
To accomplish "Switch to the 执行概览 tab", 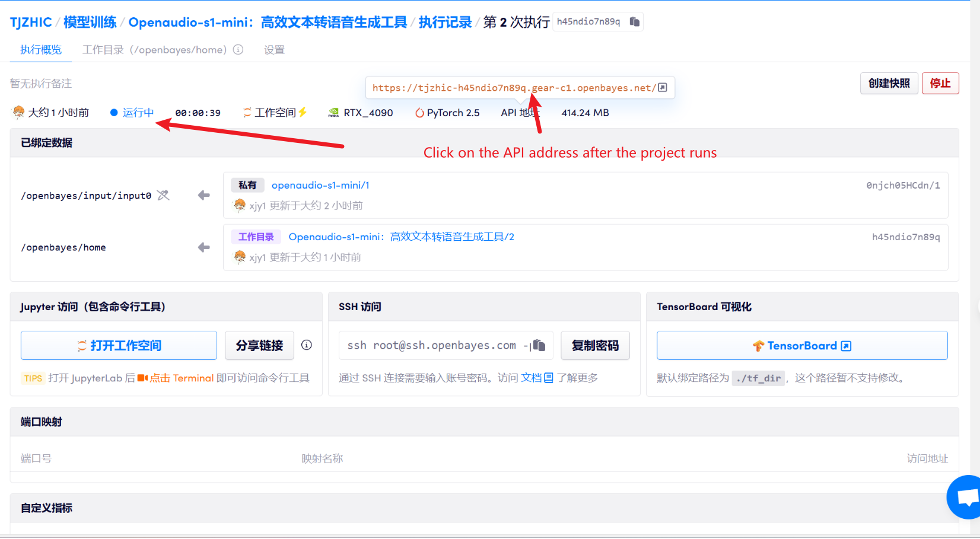I will pos(41,50).
